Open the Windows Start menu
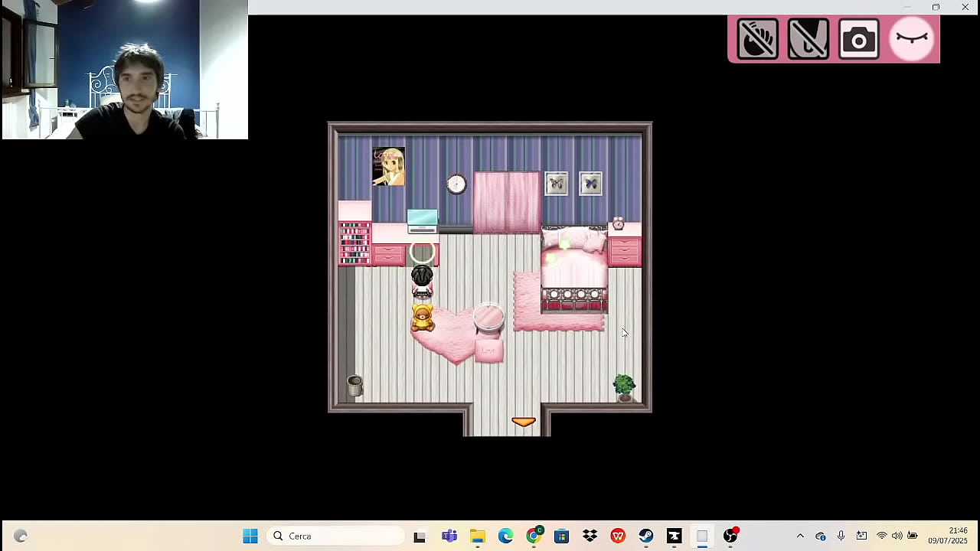Screen dimensions: 980x551 [250, 536]
